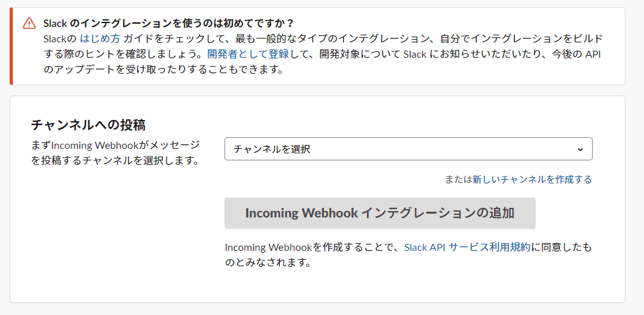Click the red accent bar on the warning banner

[x=11, y=46]
